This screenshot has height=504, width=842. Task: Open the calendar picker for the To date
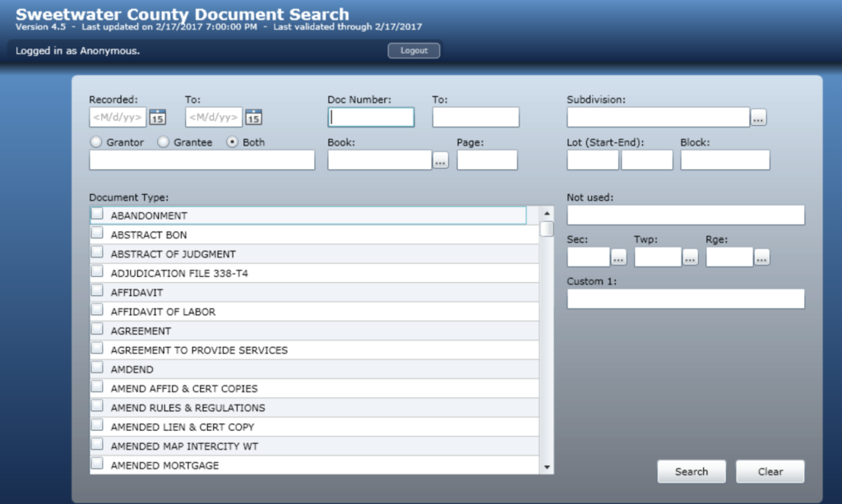[254, 117]
